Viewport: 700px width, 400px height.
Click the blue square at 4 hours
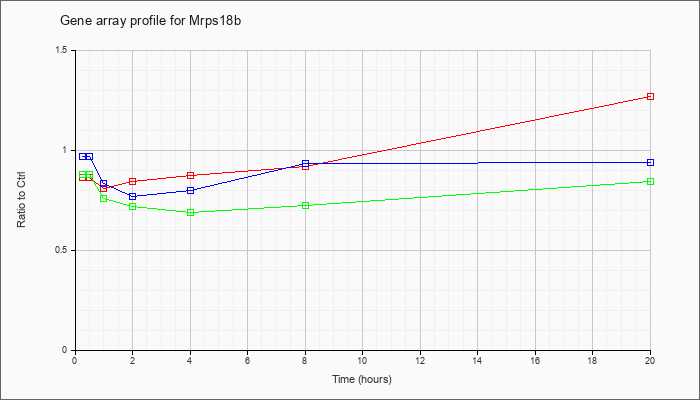[191, 191]
